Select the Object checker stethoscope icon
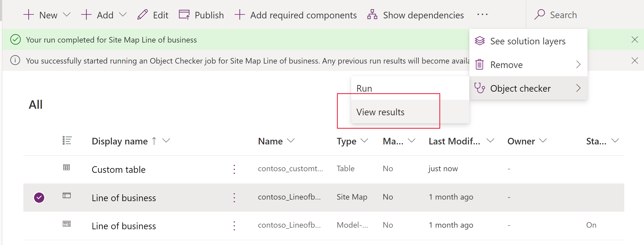 [480, 88]
